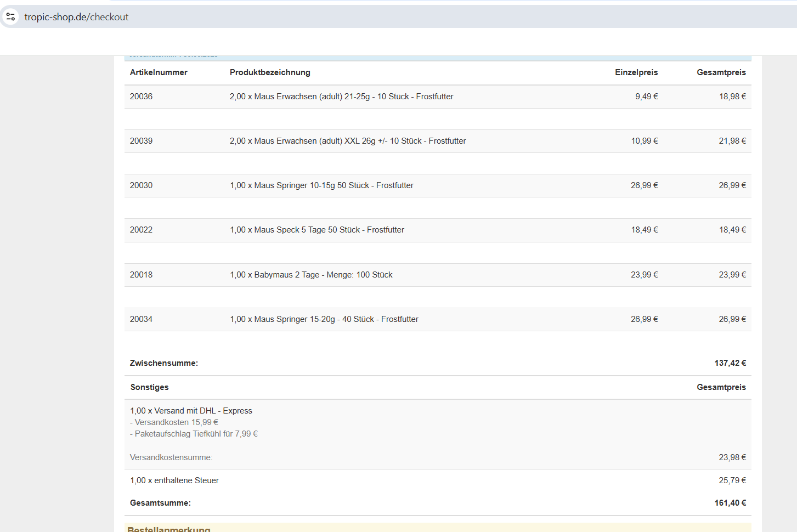Click the site information icon in address bar

[x=10, y=16]
